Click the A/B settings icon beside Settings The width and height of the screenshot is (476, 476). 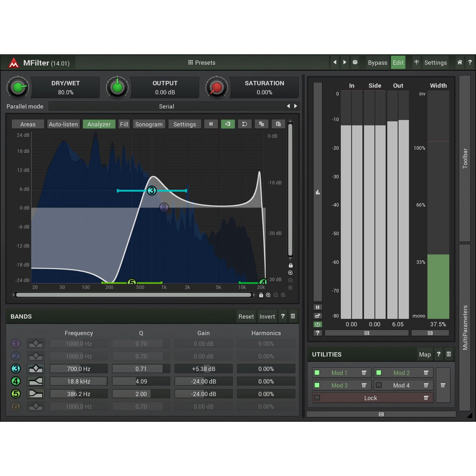click(416, 62)
